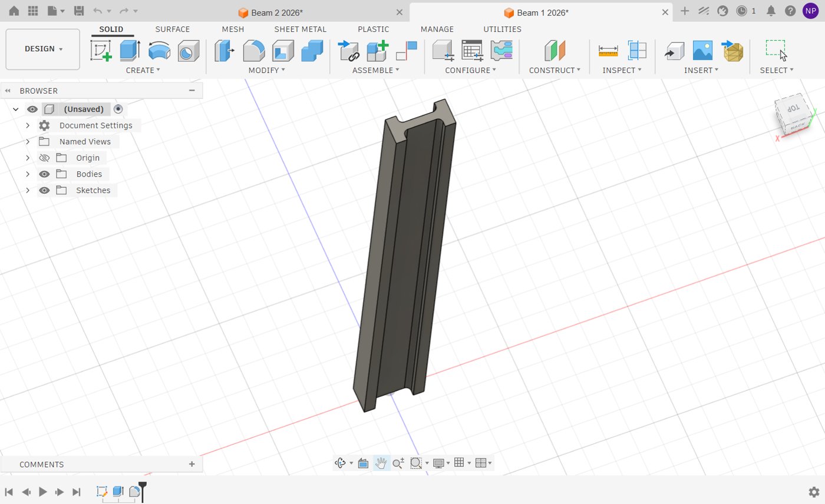
Task: Toggle visibility of the Origin folder
Action: click(44, 158)
